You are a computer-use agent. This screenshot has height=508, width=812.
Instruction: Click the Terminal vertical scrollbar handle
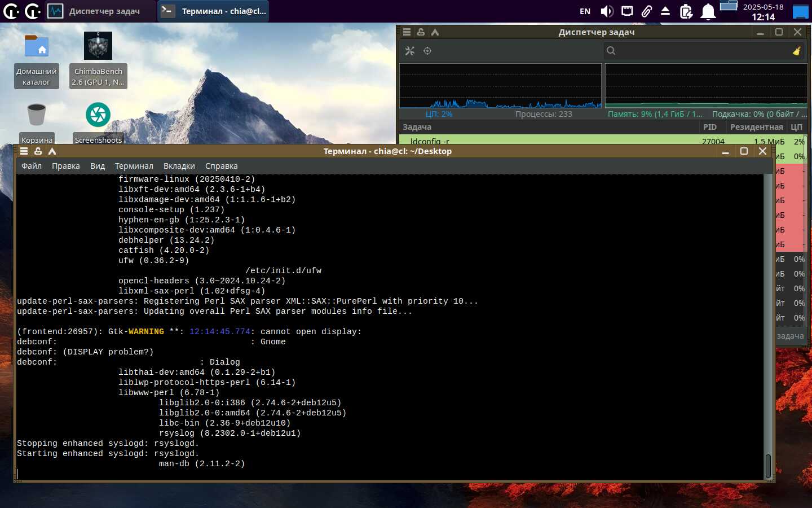click(768, 466)
